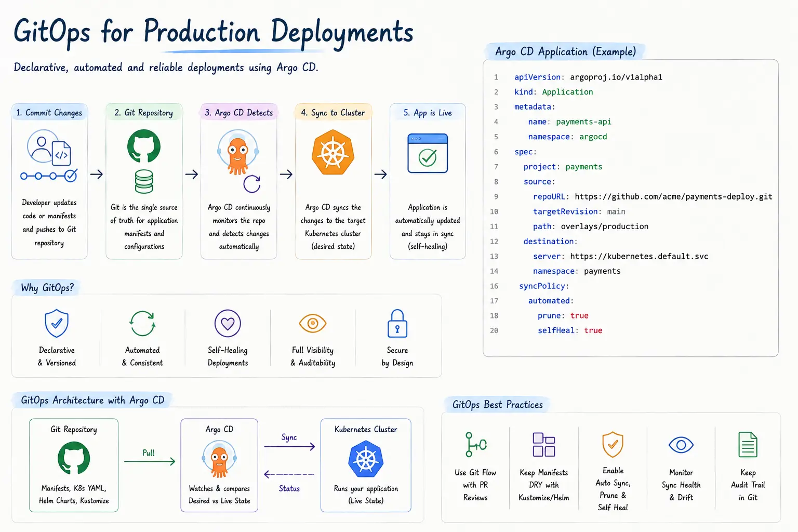
Task: Select the 2. Git Repository heading
Action: (x=144, y=113)
